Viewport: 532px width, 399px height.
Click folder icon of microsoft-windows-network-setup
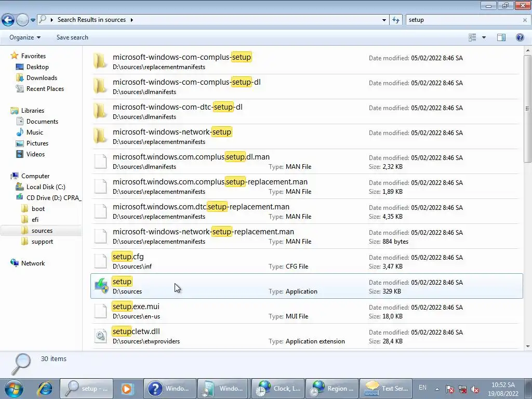[100, 136]
